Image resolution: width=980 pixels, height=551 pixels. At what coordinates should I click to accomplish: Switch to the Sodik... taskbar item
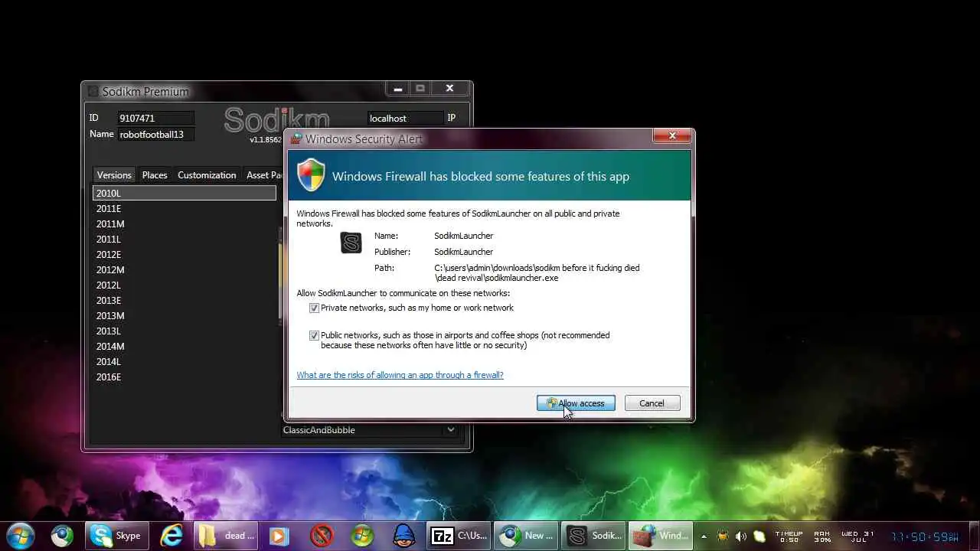pyautogui.click(x=593, y=535)
